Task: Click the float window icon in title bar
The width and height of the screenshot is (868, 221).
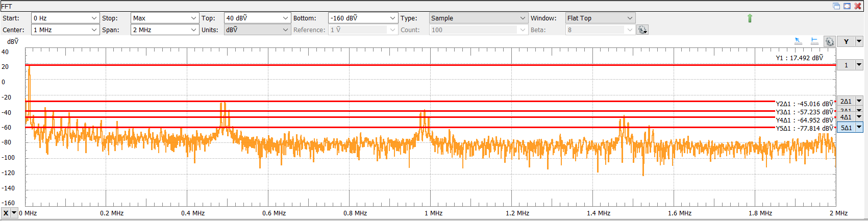Action: pyautogui.click(x=836, y=6)
